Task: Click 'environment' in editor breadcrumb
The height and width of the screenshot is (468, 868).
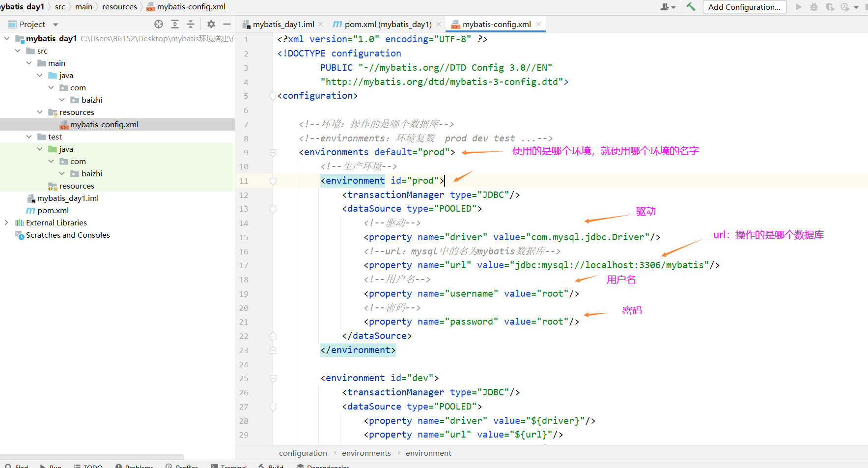Action: point(428,453)
